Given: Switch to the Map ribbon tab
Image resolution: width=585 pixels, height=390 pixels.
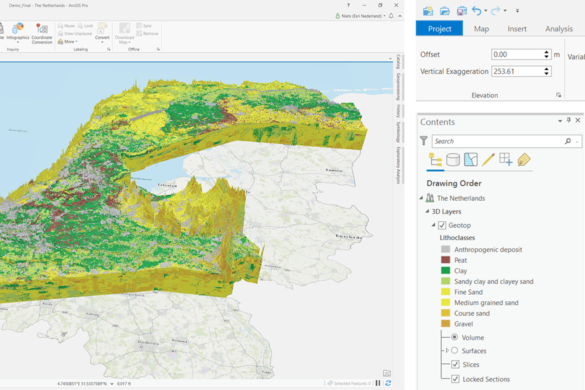Looking at the screenshot, I should pyautogui.click(x=481, y=29).
